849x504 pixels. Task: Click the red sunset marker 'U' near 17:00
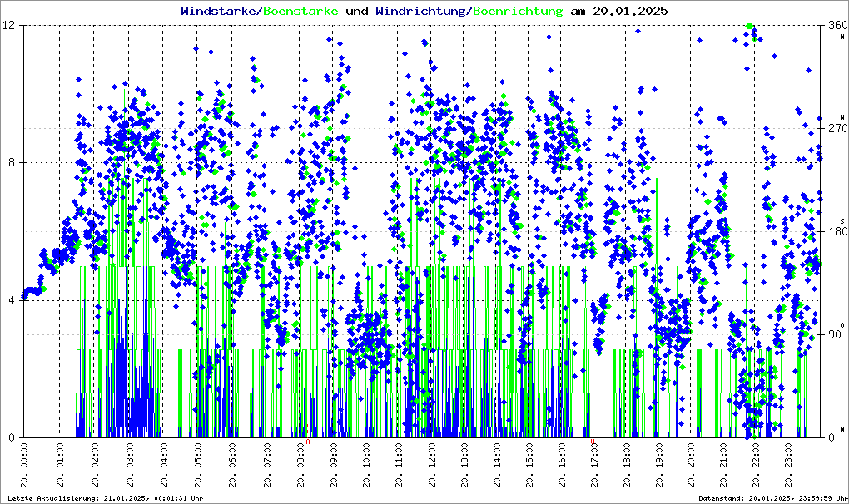point(592,442)
